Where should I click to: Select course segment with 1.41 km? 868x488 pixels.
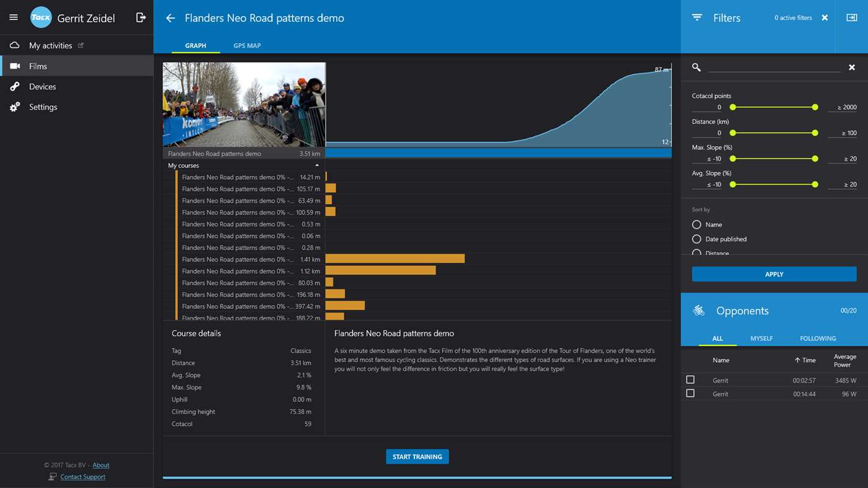pyautogui.click(x=251, y=259)
